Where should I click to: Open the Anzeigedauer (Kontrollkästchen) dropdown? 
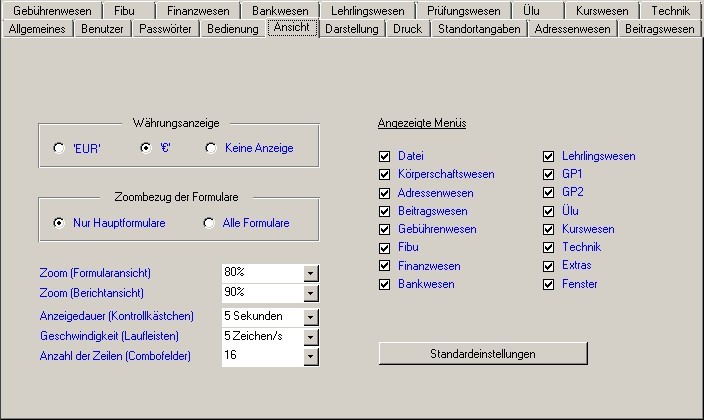[310, 317]
